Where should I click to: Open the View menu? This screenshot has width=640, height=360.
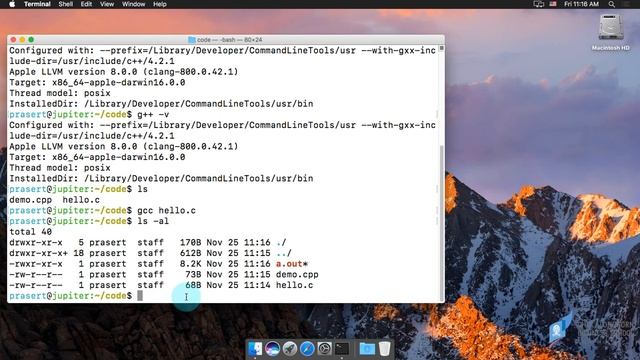point(107,4)
